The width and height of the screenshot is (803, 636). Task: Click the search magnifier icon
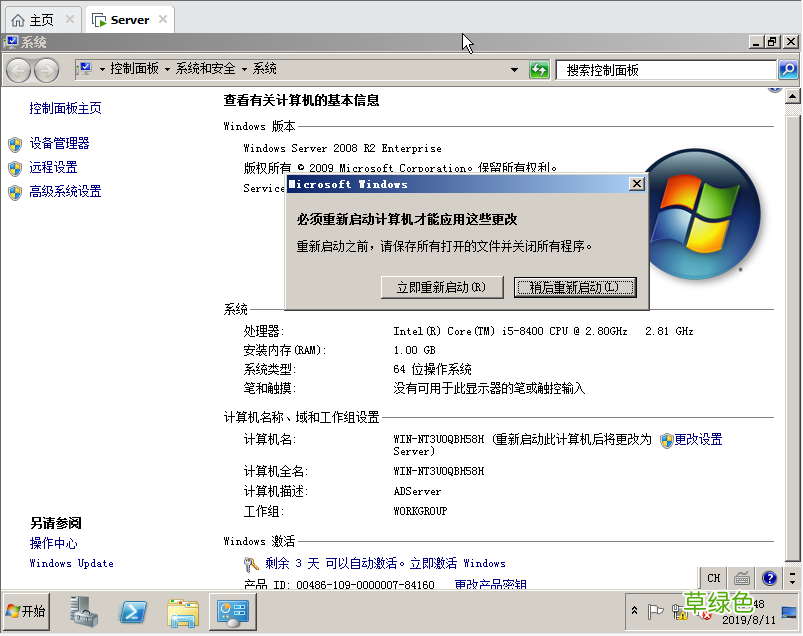click(788, 69)
